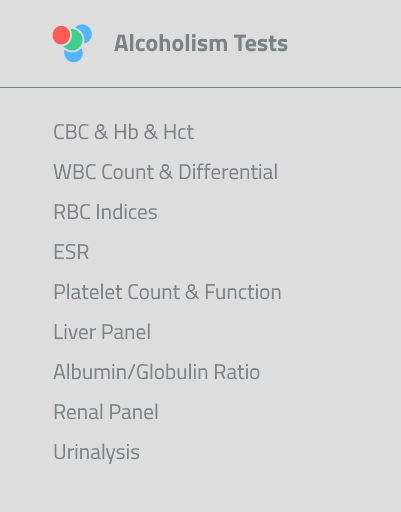
Task: Click the red circle in the logo
Action: click(62, 35)
